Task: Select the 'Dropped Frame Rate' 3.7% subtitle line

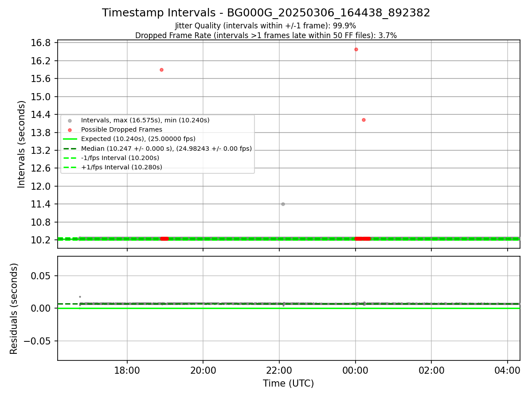Action: coord(266,35)
